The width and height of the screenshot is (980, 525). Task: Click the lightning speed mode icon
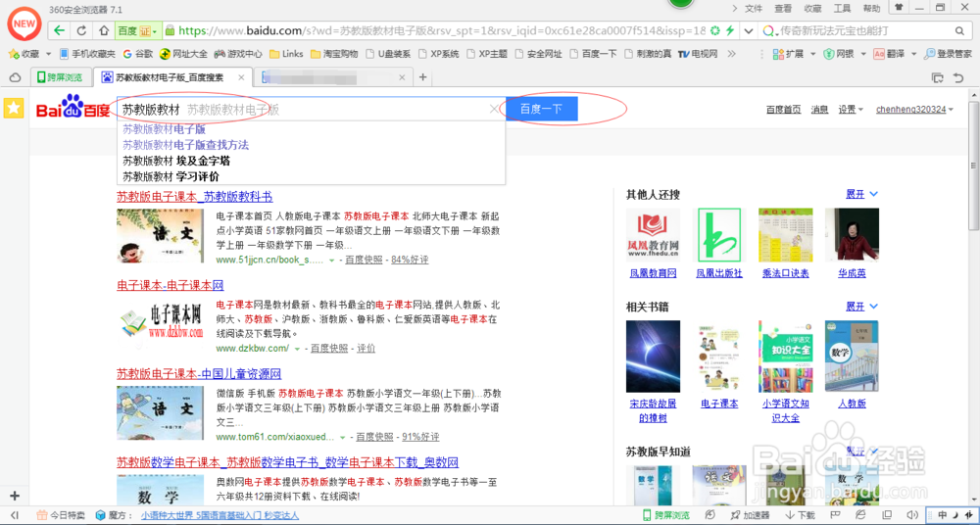[729, 30]
